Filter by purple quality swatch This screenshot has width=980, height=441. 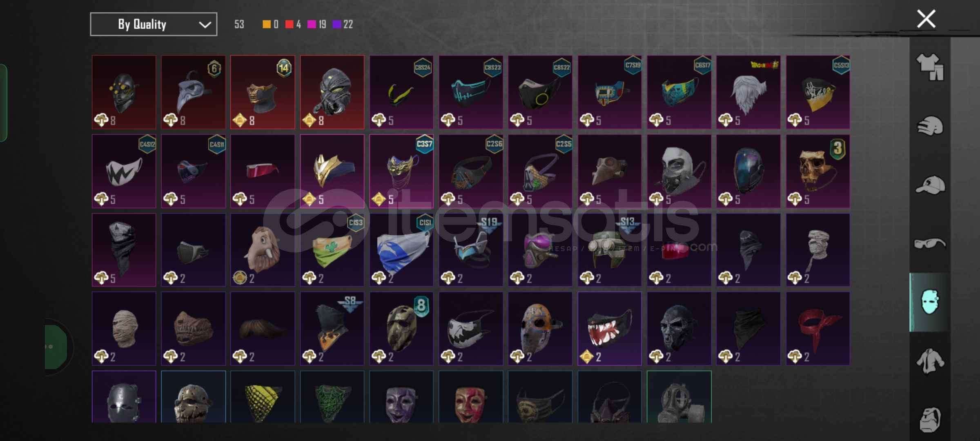[336, 24]
